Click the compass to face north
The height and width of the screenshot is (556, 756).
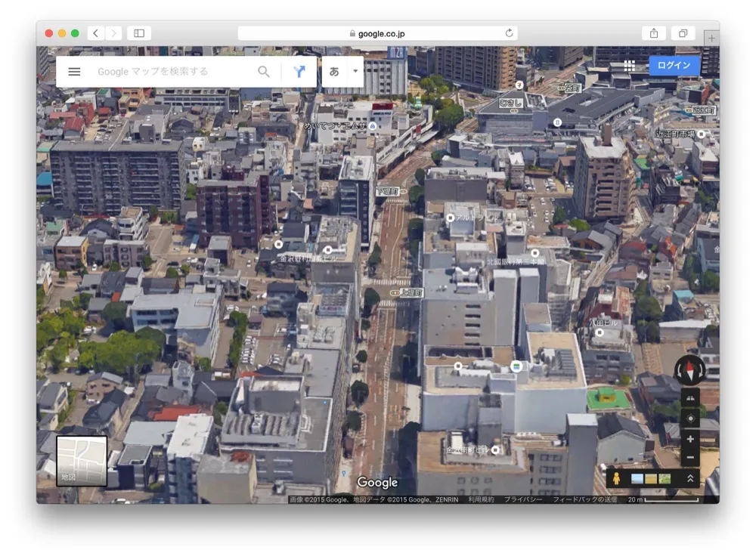pyautogui.click(x=689, y=369)
